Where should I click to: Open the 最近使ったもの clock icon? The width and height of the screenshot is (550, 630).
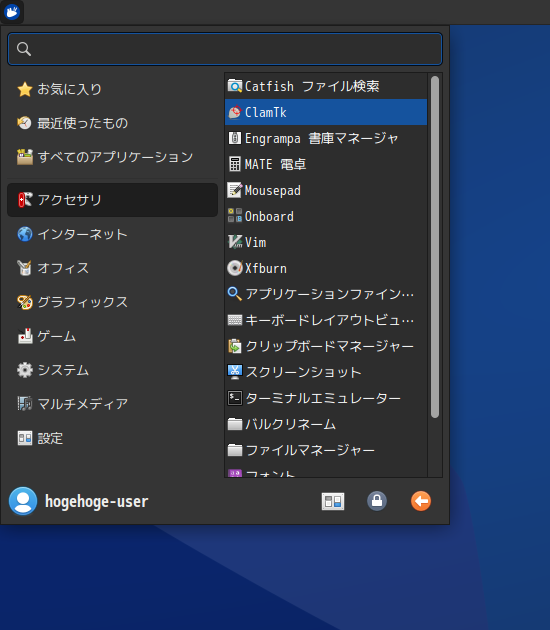(25, 123)
